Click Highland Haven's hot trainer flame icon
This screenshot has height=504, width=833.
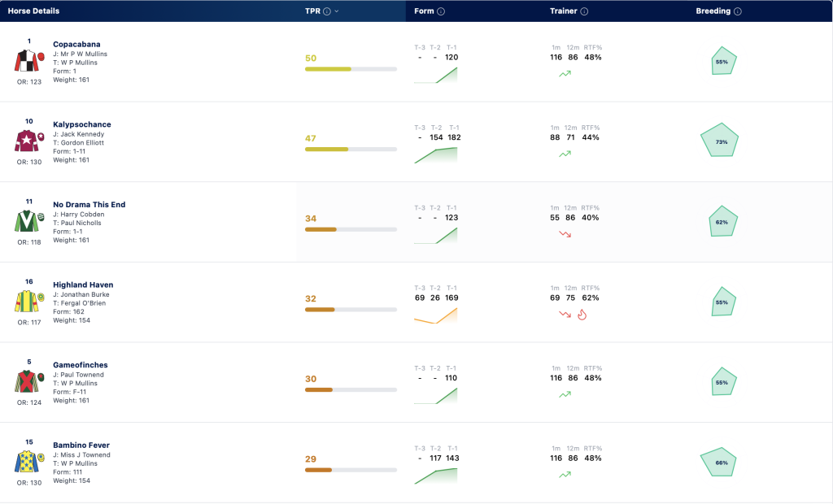tap(582, 315)
